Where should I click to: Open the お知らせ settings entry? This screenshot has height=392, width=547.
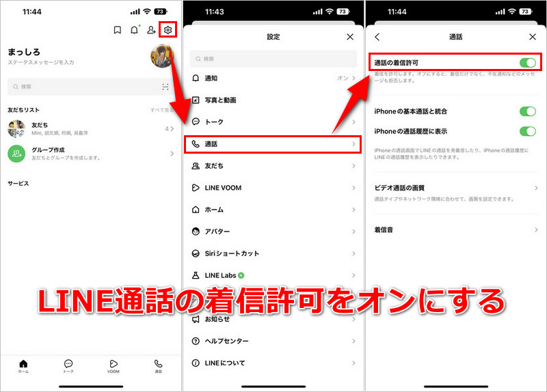point(273,319)
